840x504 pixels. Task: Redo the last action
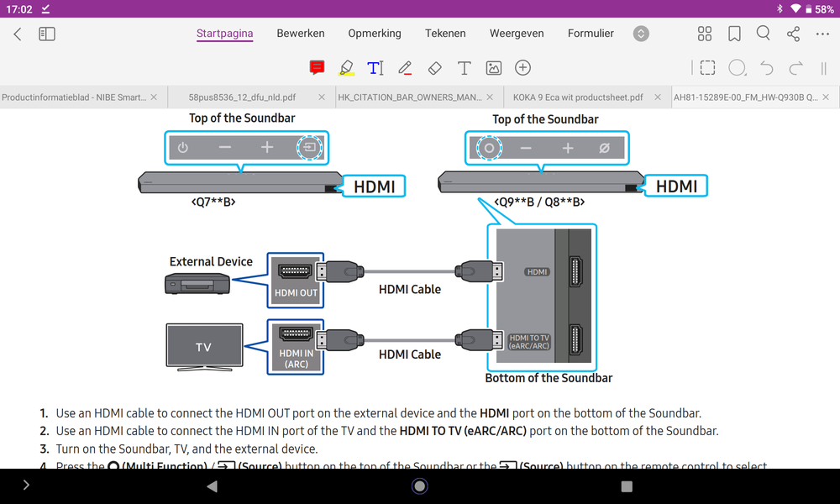click(796, 68)
